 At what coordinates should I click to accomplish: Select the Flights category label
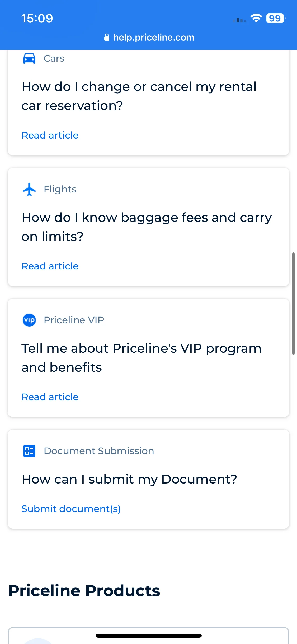60,189
